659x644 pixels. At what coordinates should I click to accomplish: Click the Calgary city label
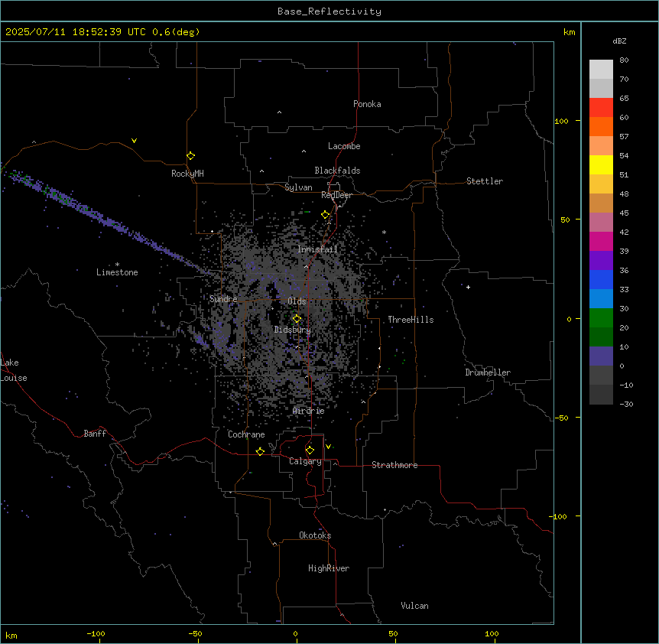[305, 461]
